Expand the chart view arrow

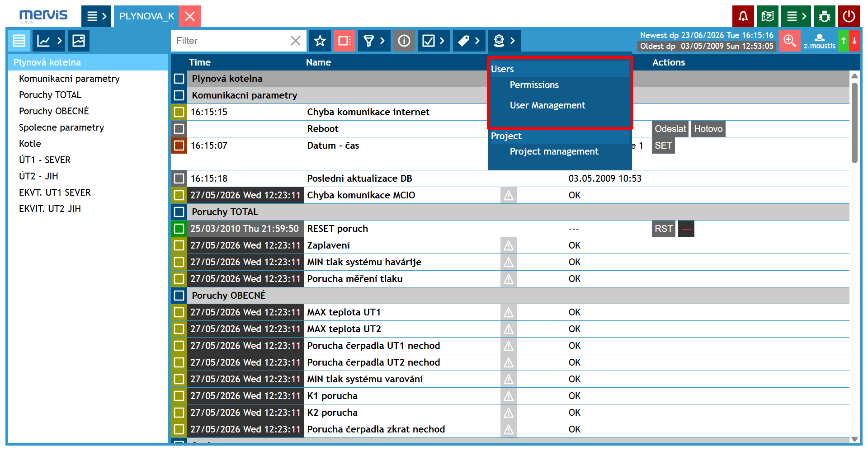click(x=60, y=41)
